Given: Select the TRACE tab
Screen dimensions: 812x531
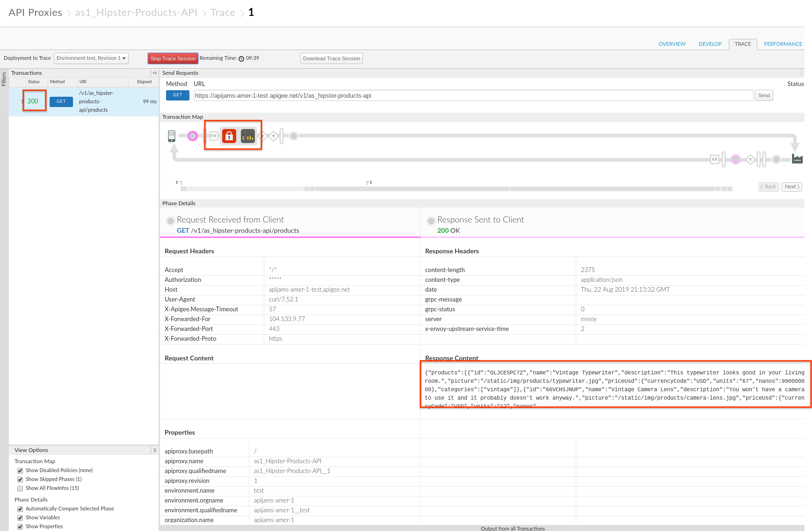Looking at the screenshot, I should [x=743, y=44].
